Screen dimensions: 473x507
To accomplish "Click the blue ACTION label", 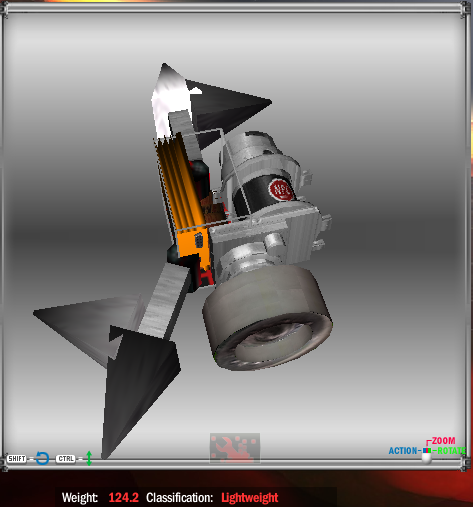I will click(403, 451).
